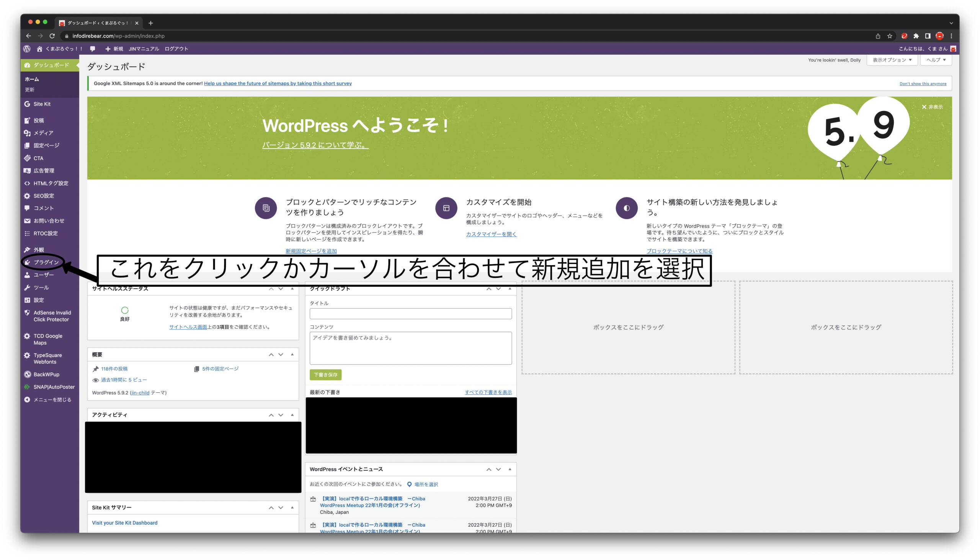Open 設定 (Settings) menu
980x560 pixels.
38,300
